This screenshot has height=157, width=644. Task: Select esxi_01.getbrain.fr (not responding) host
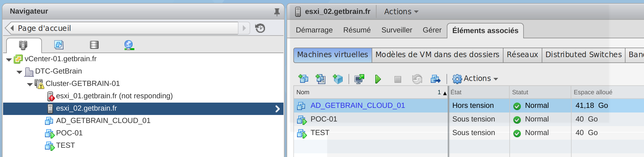click(114, 96)
